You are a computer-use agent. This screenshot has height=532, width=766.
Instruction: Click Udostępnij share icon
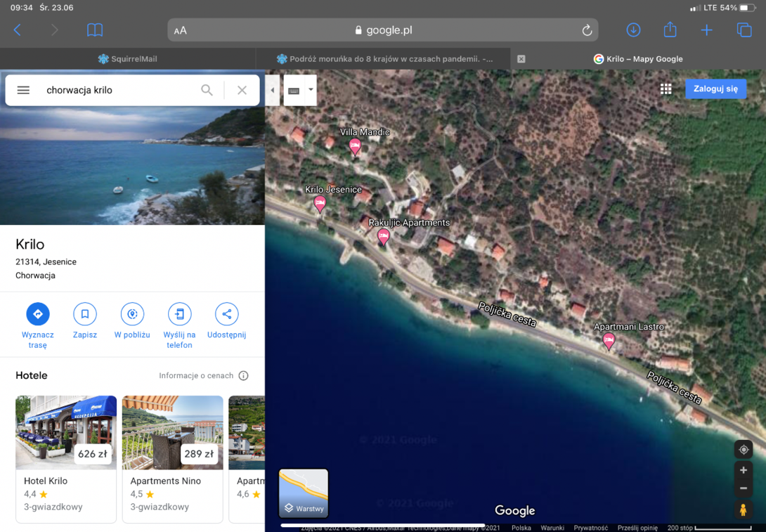(x=227, y=313)
